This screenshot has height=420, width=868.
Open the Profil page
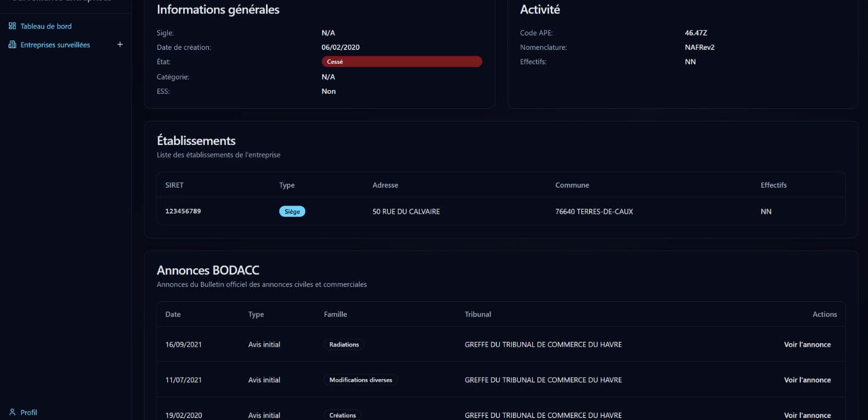coord(29,412)
